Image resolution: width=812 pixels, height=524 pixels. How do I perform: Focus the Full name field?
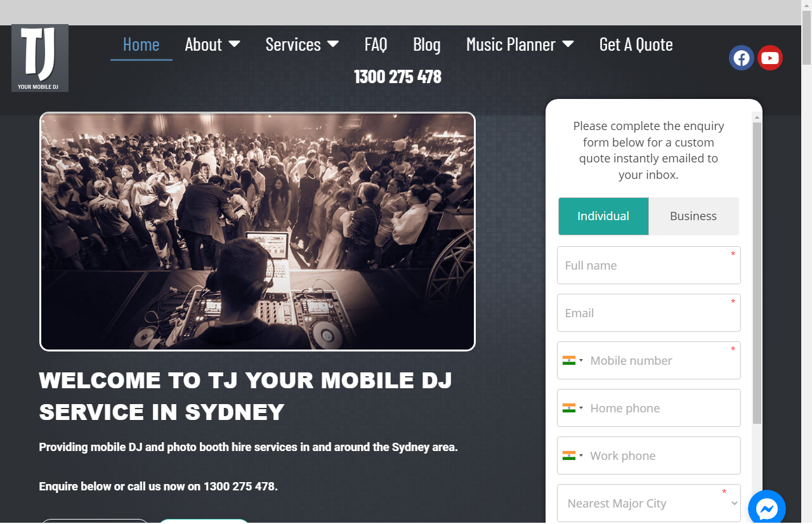[x=649, y=265]
